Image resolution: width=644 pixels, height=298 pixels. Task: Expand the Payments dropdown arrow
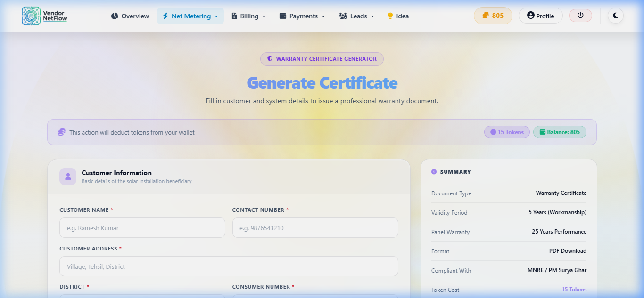[323, 16]
